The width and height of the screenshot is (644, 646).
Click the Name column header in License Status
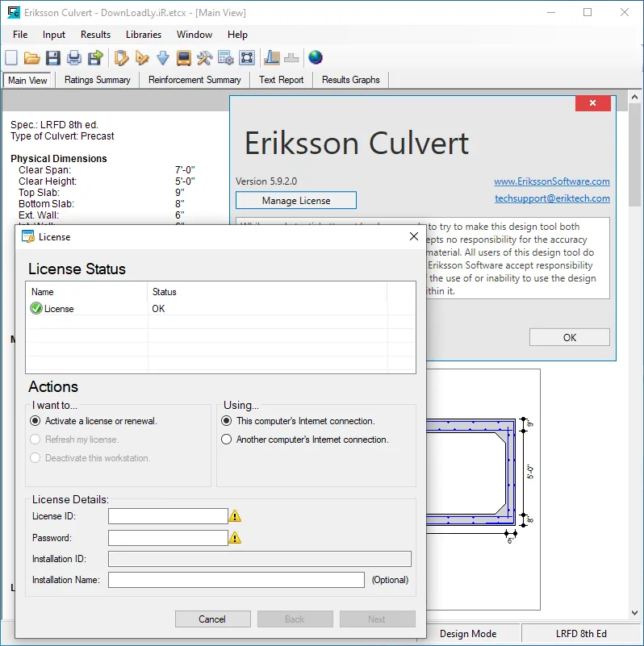[86, 292]
